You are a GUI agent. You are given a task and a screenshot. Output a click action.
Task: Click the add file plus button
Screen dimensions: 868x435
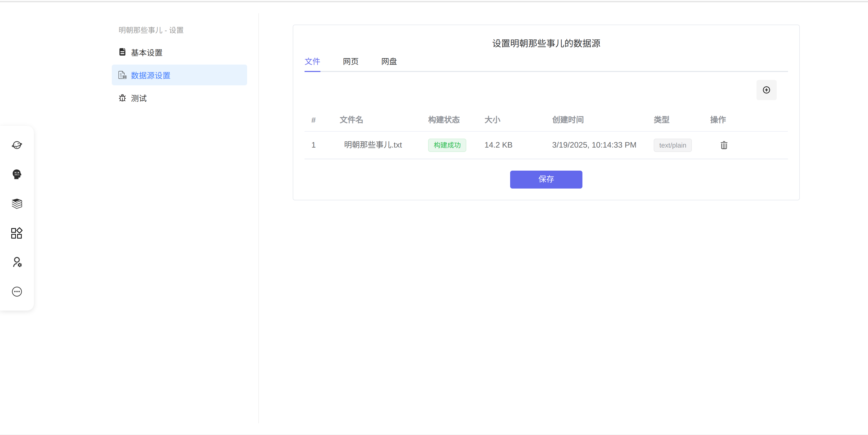(766, 90)
